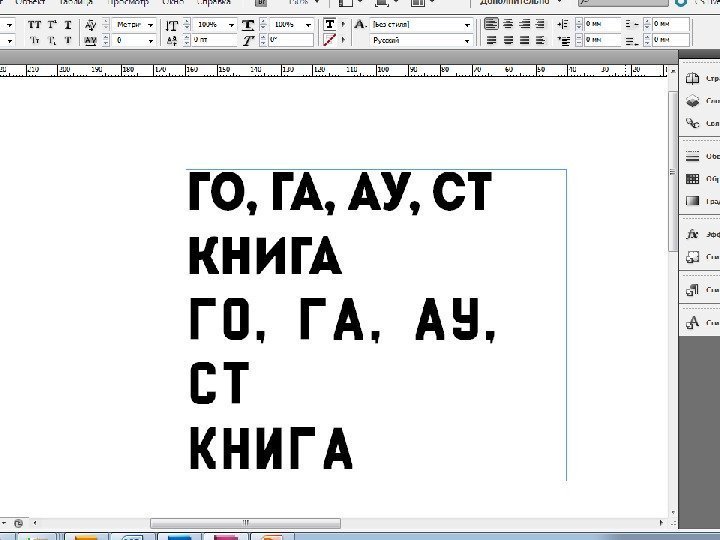The height and width of the screenshot is (540, 720).
Task: Open the Gradient panel icon
Action: 691,201
